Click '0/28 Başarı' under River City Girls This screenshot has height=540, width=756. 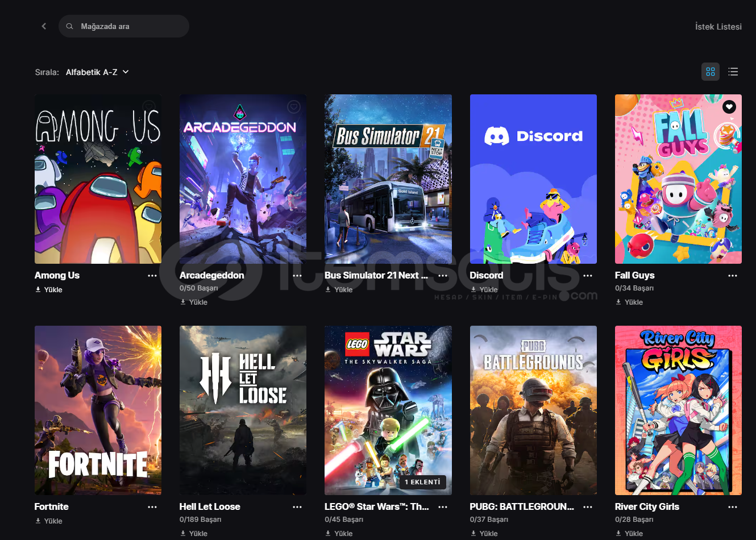click(634, 520)
